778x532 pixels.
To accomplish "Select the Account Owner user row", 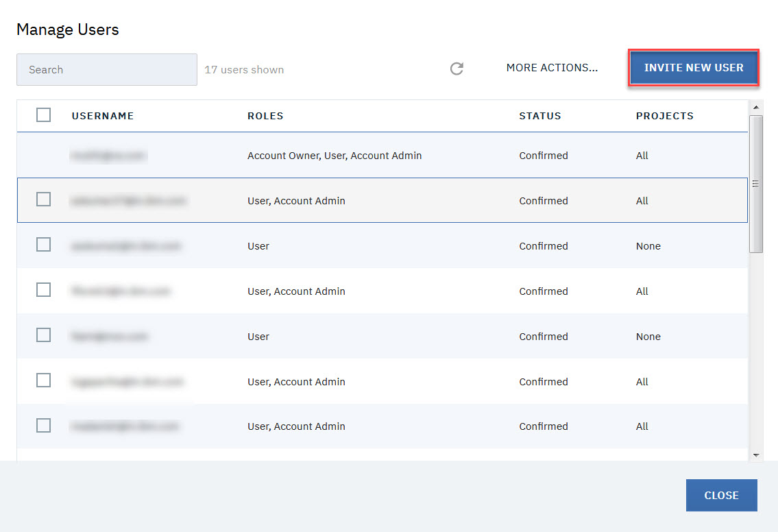I will click(x=334, y=156).
